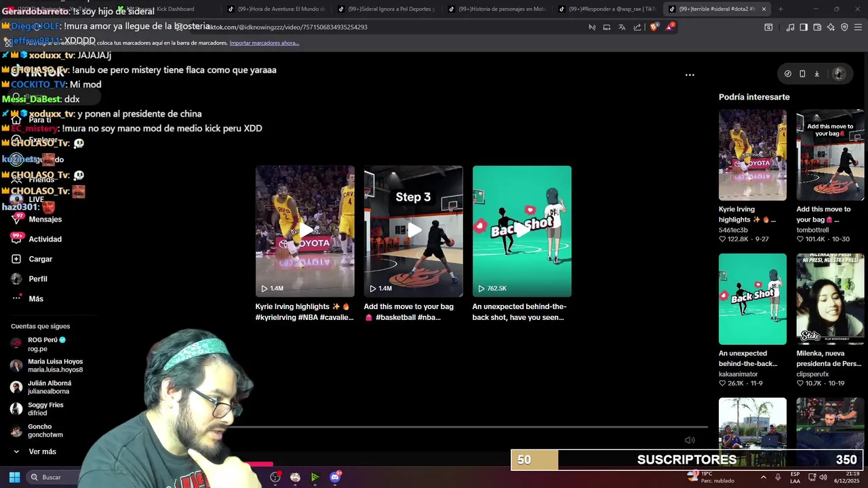Expand Ver más followed accounts
Screen dimensions: 868x488
pyautogui.click(x=35, y=451)
